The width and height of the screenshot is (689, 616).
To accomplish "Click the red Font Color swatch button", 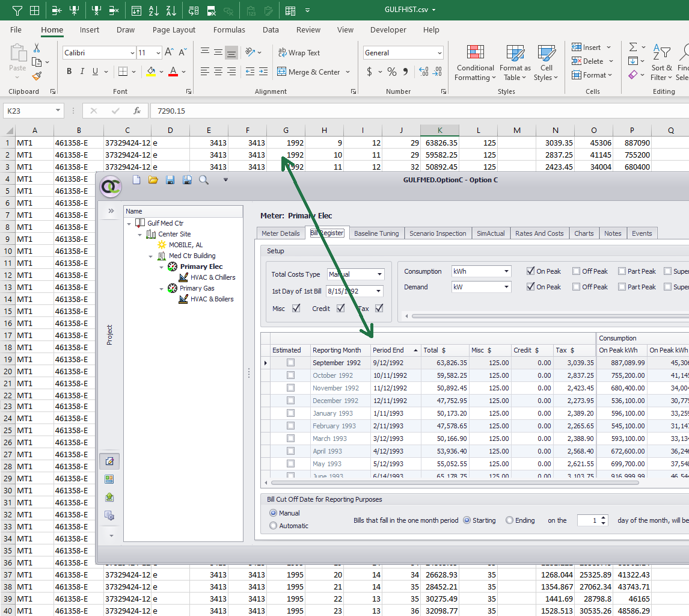I will pyautogui.click(x=173, y=71).
